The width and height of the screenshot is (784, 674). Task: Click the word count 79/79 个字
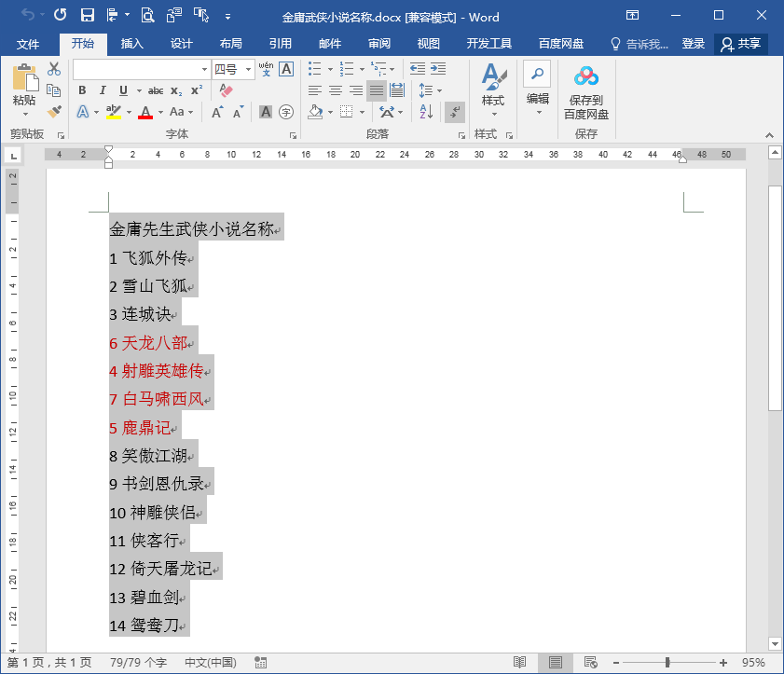[139, 663]
